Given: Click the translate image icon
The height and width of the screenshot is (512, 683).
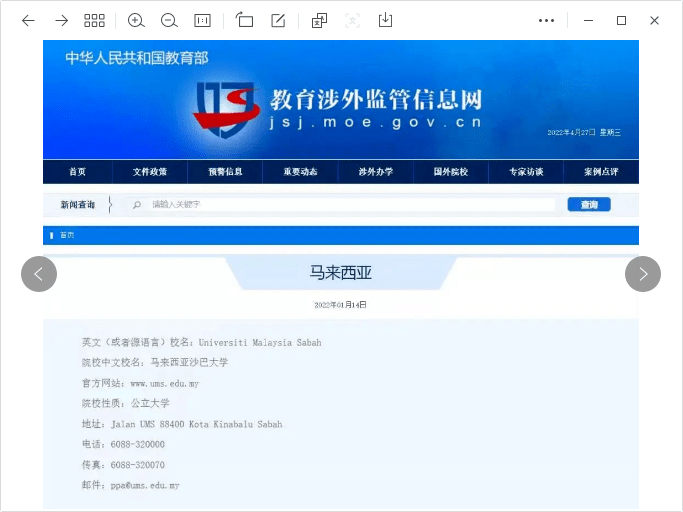Looking at the screenshot, I should [x=319, y=20].
